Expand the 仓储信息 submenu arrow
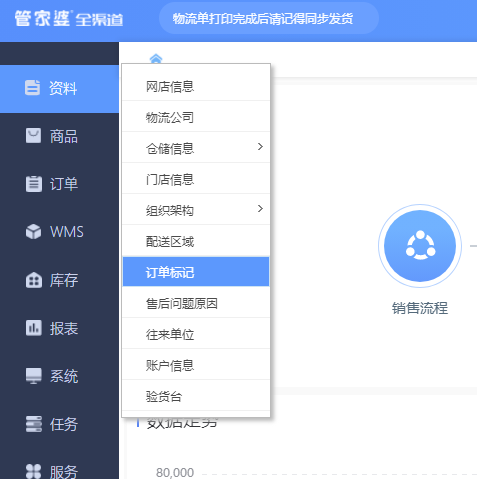This screenshot has width=477, height=479. pyautogui.click(x=260, y=147)
